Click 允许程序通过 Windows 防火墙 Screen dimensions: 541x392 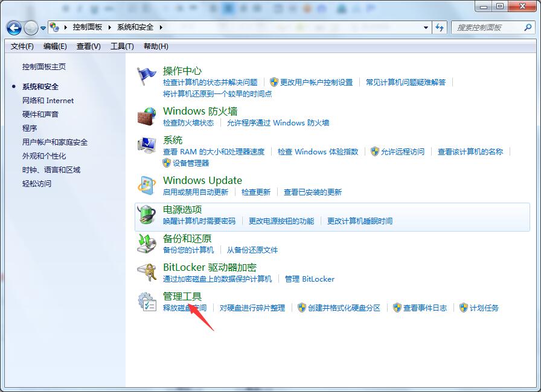[278, 122]
